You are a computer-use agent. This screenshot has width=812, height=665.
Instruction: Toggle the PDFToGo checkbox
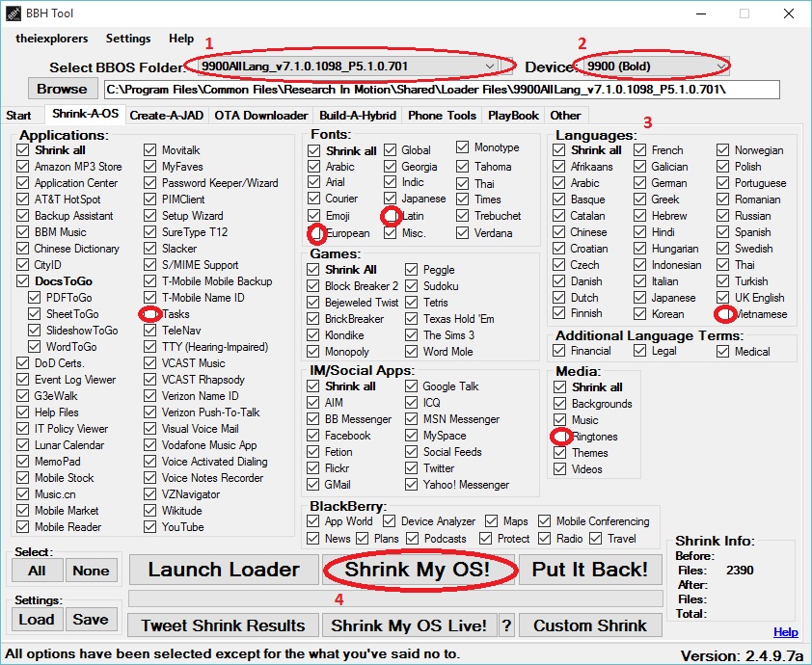click(34, 298)
